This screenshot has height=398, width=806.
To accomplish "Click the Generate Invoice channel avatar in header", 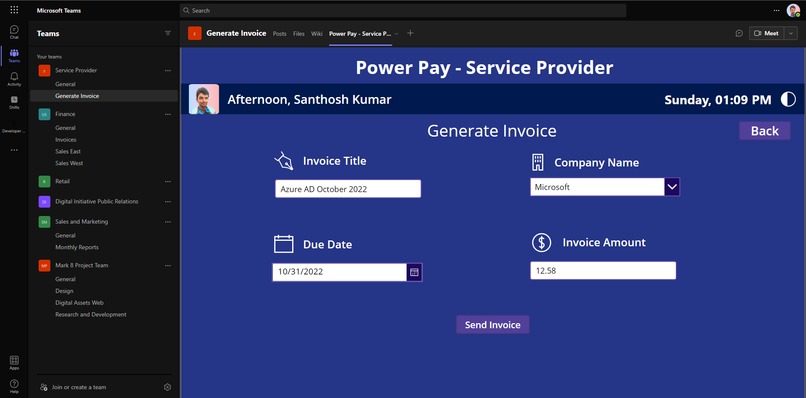I will (x=194, y=33).
